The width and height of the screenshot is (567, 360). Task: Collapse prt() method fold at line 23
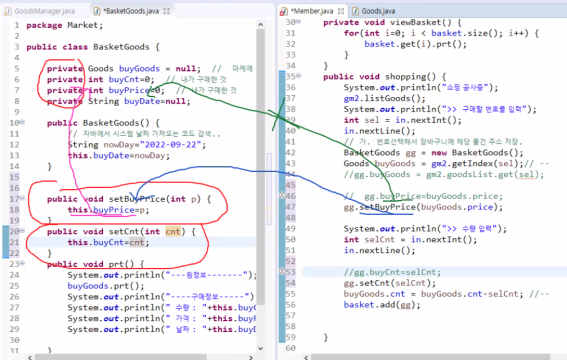[x=22, y=263]
